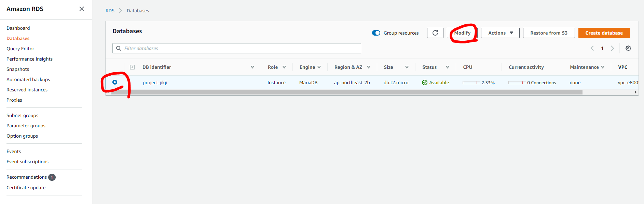Open Performance Insights in sidebar
This screenshot has width=644, height=204.
coord(29,59)
